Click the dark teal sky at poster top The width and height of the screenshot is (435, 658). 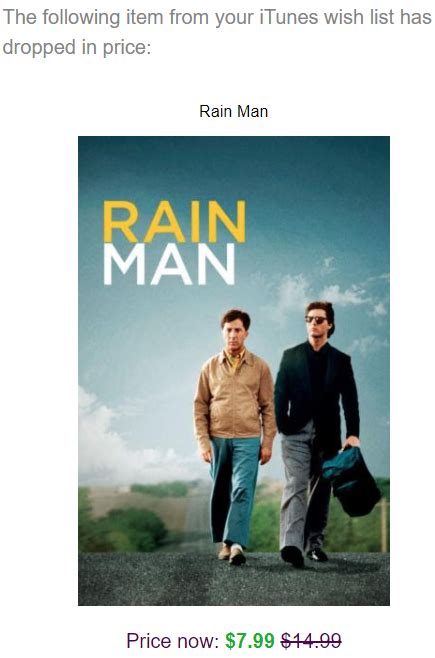pyautogui.click(x=234, y=164)
